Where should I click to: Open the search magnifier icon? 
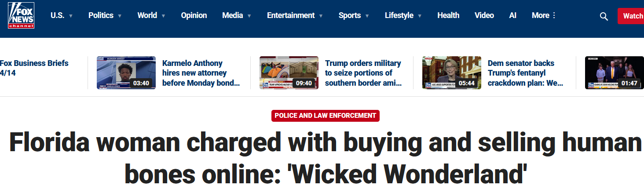(604, 16)
